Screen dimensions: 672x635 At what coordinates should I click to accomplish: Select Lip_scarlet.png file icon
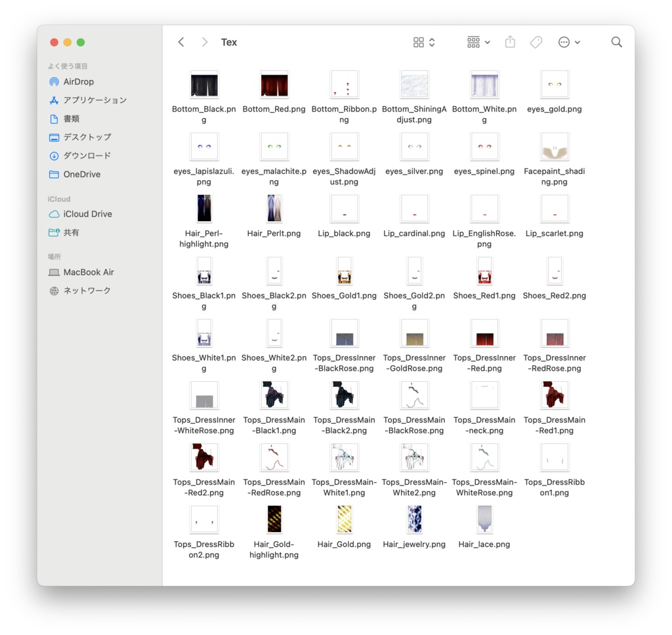(x=555, y=209)
